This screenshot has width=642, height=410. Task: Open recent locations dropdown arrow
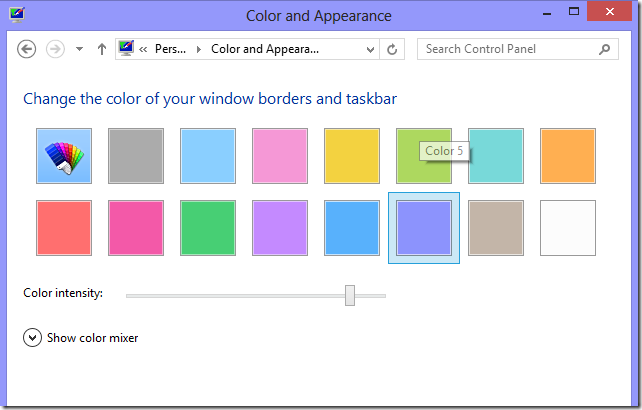(x=79, y=49)
